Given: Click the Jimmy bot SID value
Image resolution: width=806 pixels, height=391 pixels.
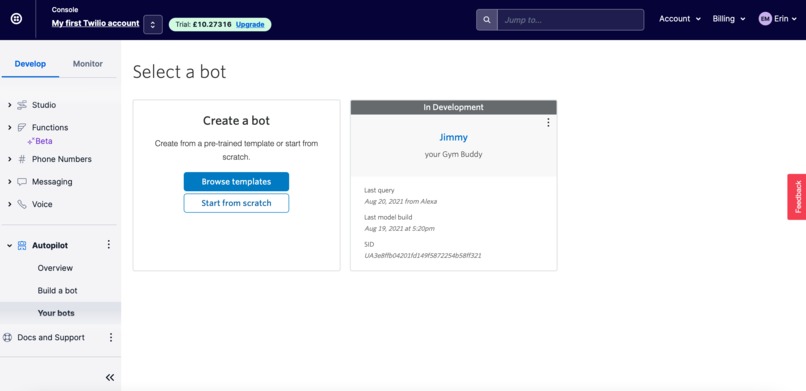Looking at the screenshot, I should coord(423,255).
